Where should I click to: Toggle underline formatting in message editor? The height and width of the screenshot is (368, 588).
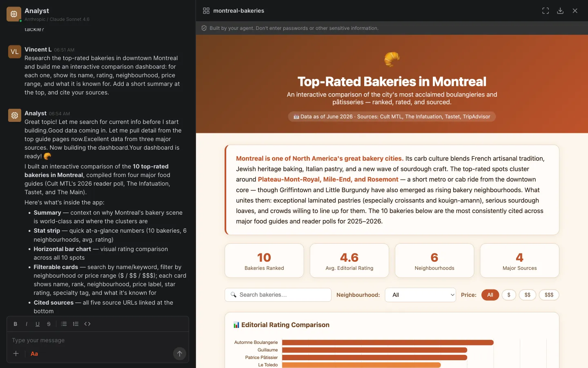coord(38,324)
